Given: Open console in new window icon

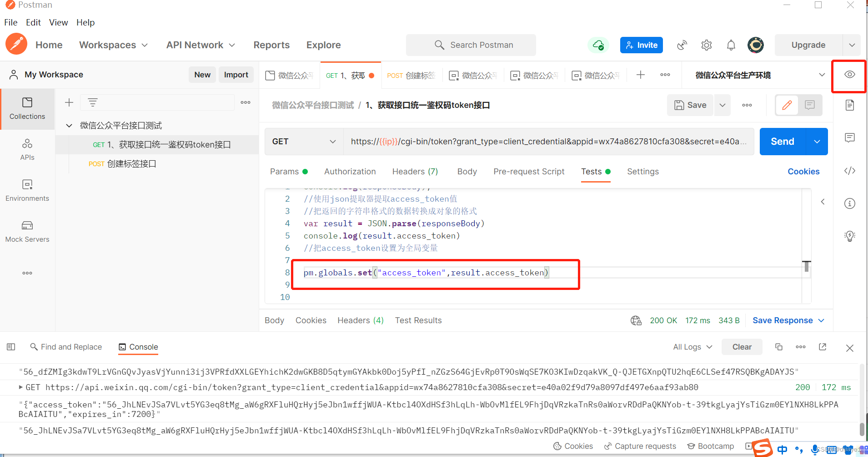Looking at the screenshot, I should (823, 347).
